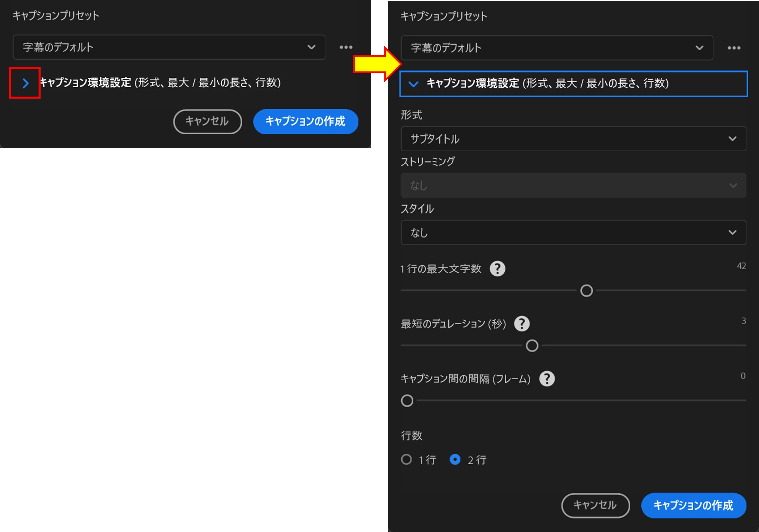Select the 1行 radio button
This screenshot has height=532, width=759.
pyautogui.click(x=406, y=459)
